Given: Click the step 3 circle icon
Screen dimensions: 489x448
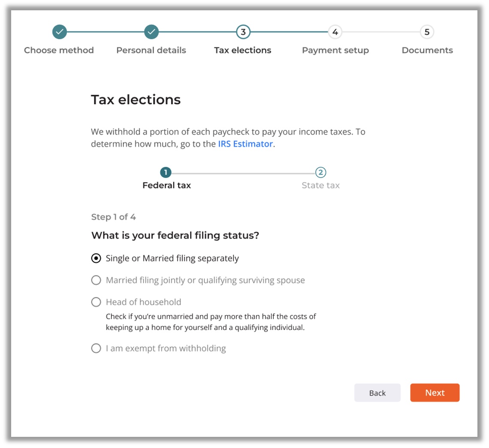Looking at the screenshot, I should 243,32.
